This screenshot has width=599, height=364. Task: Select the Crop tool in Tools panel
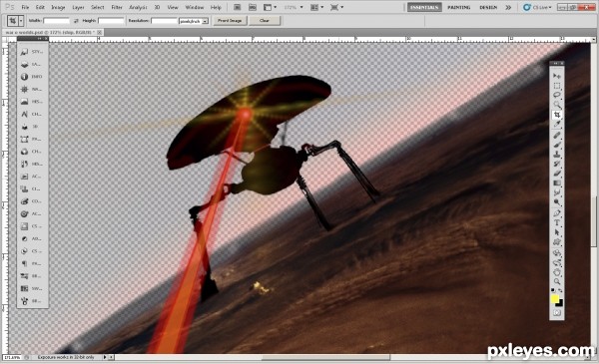pos(557,115)
